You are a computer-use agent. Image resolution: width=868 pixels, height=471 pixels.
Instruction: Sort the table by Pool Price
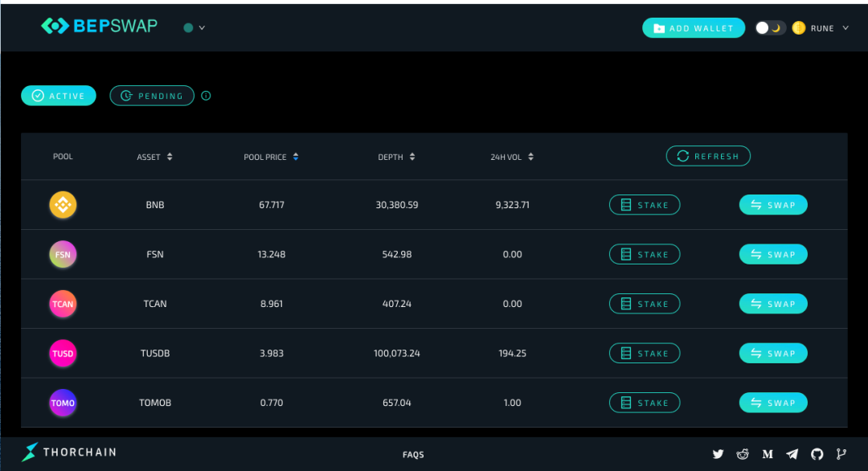(x=296, y=157)
